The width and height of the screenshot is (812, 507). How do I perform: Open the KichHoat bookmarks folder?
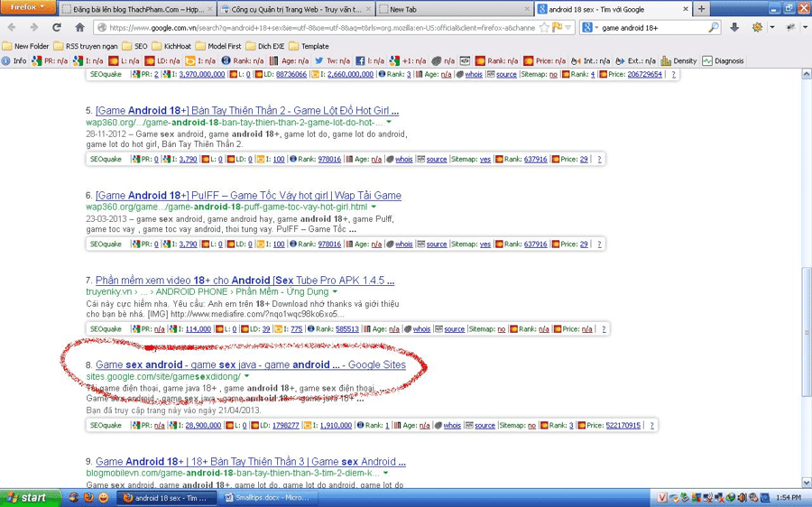[x=171, y=46]
